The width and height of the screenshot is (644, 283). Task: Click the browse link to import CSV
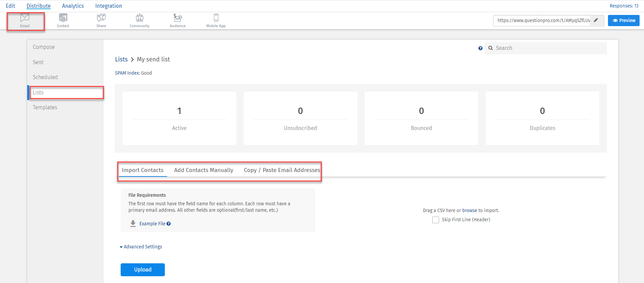(469, 210)
